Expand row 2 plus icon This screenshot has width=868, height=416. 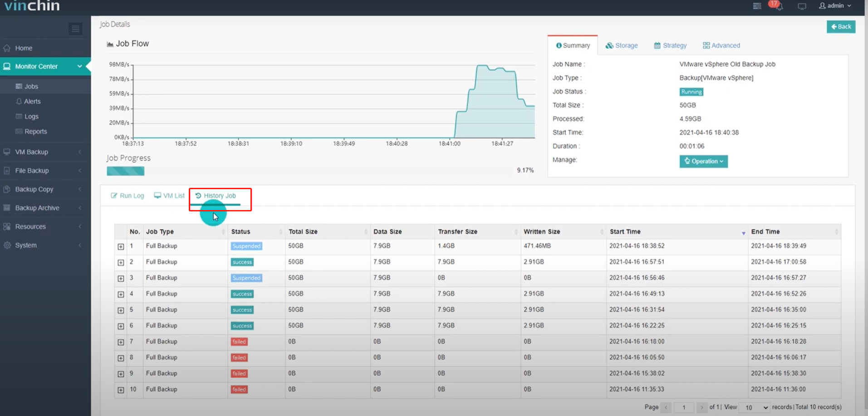point(121,263)
